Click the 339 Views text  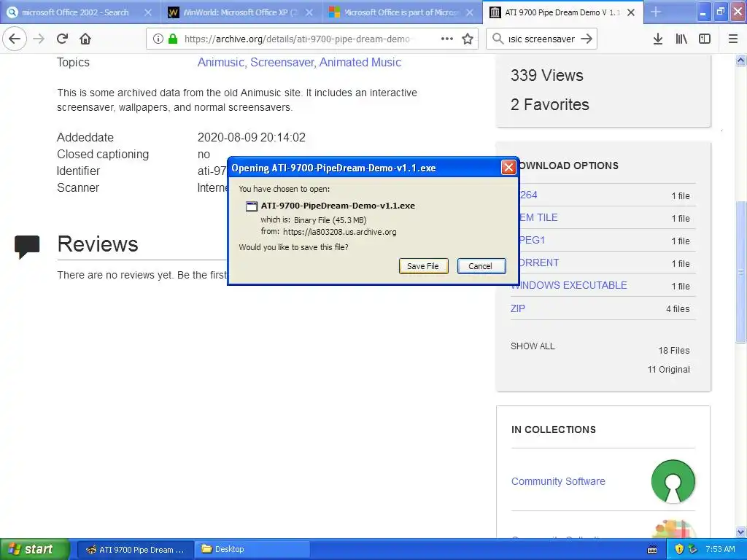(x=547, y=75)
